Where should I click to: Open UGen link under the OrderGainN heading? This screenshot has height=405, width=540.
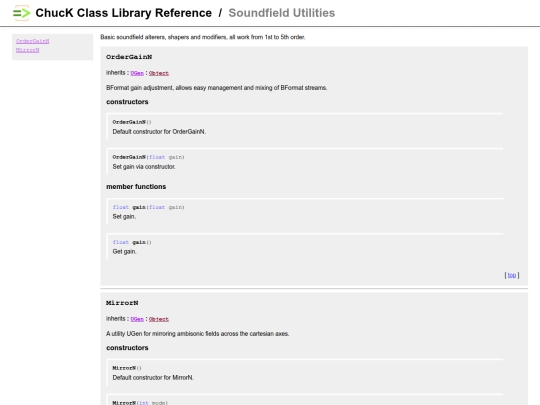pyautogui.click(x=137, y=73)
